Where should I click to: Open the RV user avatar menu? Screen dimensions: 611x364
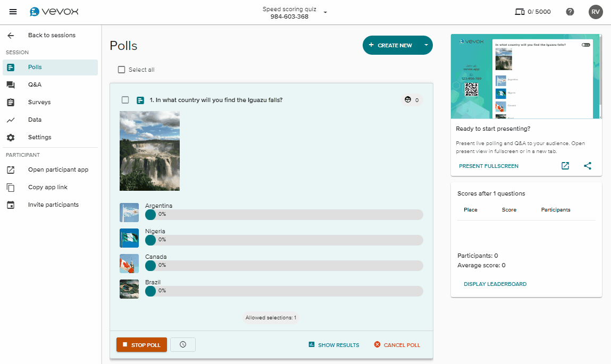(x=596, y=12)
